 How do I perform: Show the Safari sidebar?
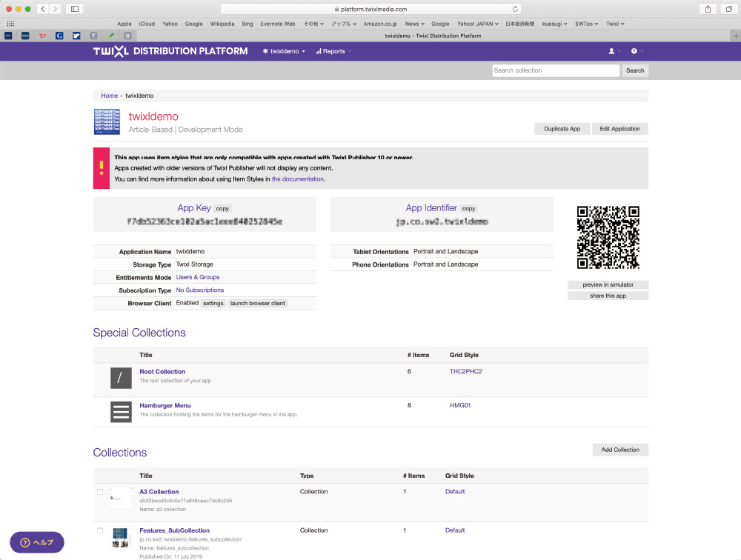click(75, 9)
